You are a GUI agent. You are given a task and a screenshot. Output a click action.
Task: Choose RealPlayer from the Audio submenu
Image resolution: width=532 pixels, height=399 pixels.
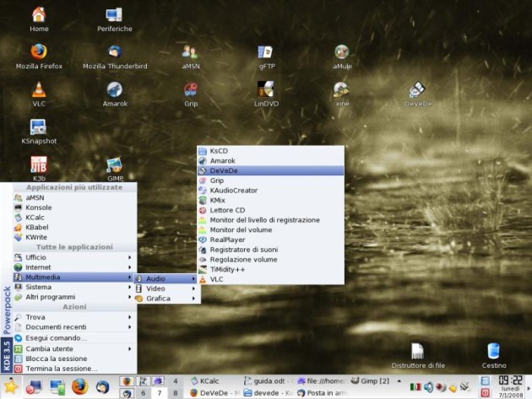click(x=226, y=240)
